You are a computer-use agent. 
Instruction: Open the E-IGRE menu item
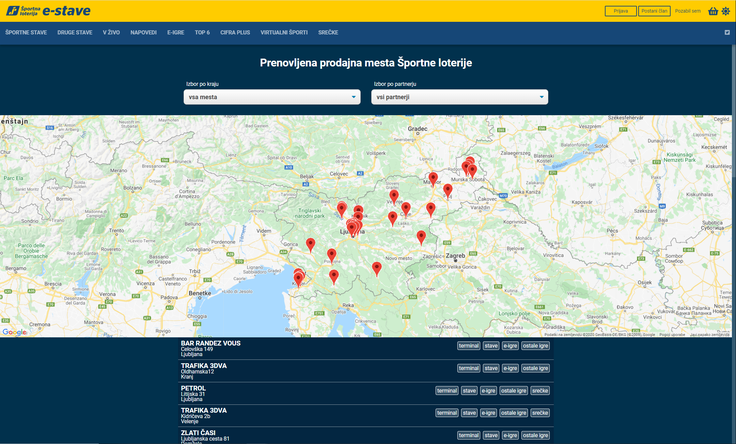coord(176,32)
